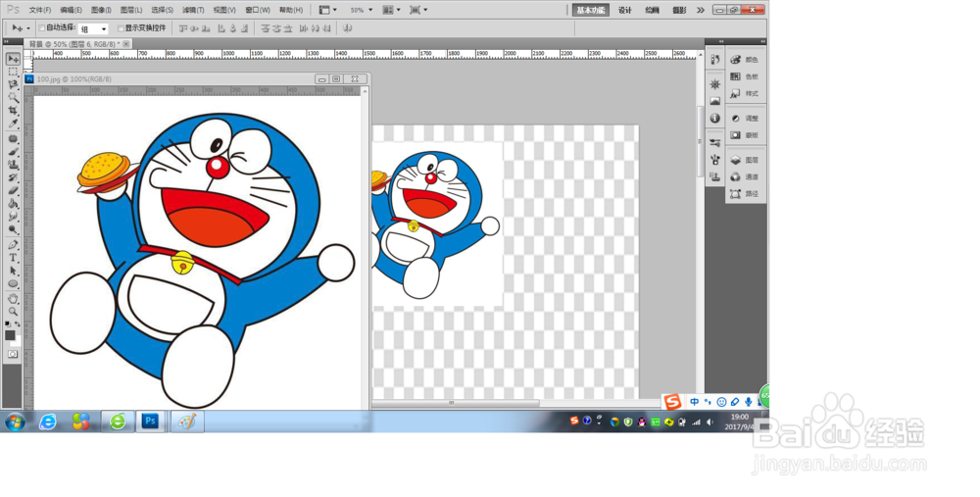This screenshot has height=497, width=980.
Task: Open the Windows Start button
Action: (15, 422)
